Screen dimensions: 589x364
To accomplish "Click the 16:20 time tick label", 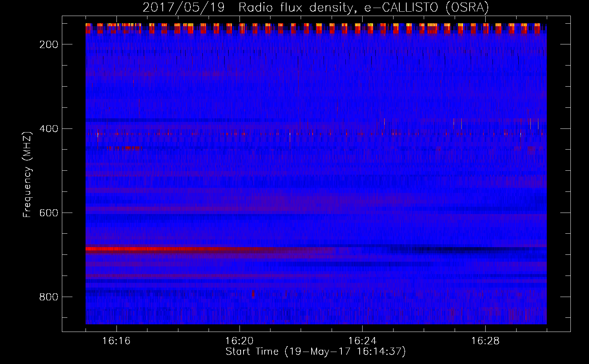I will (x=240, y=341).
